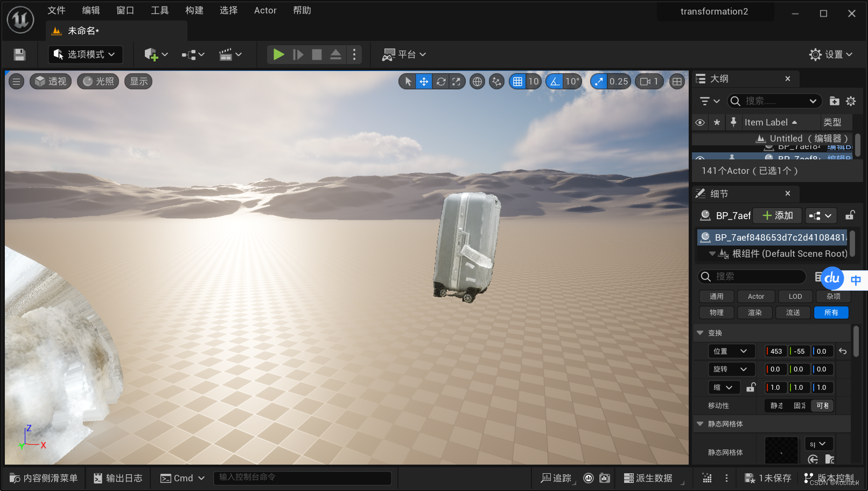Select the 通用 filter button
The width and height of the screenshot is (868, 491).
[717, 296]
